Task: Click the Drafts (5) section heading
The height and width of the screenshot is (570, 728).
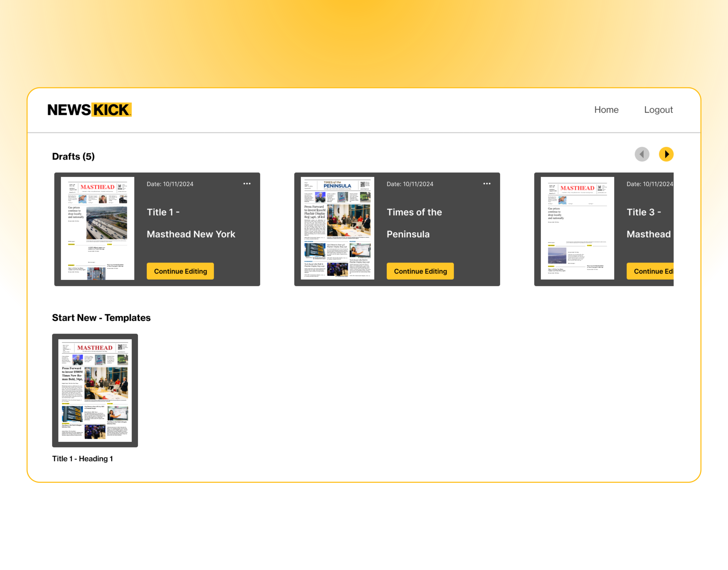Action: click(x=73, y=156)
